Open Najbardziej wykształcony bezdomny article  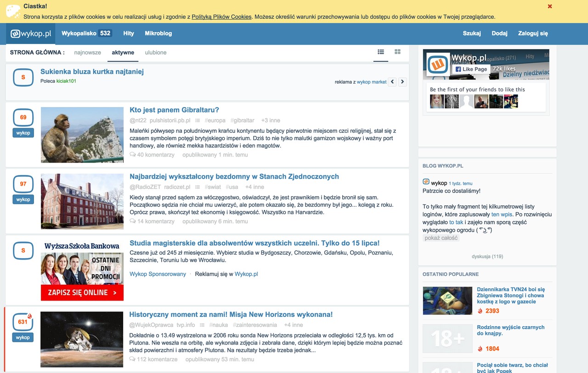click(234, 177)
